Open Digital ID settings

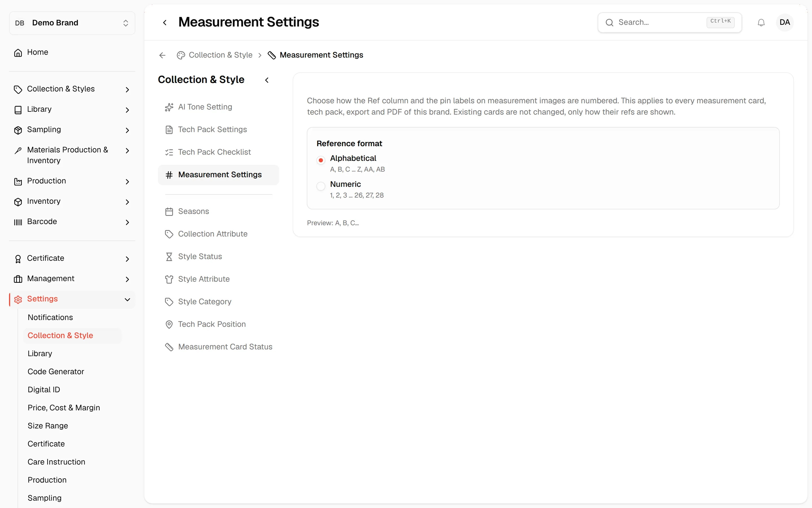click(44, 390)
